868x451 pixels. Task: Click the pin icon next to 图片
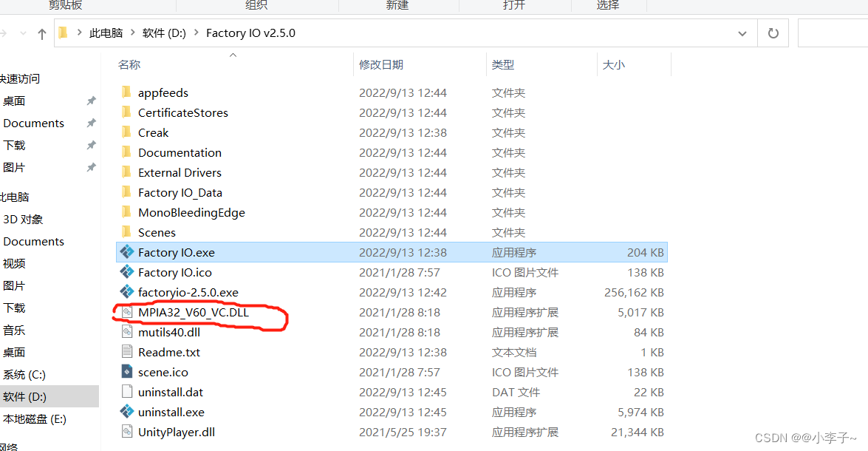(92, 167)
